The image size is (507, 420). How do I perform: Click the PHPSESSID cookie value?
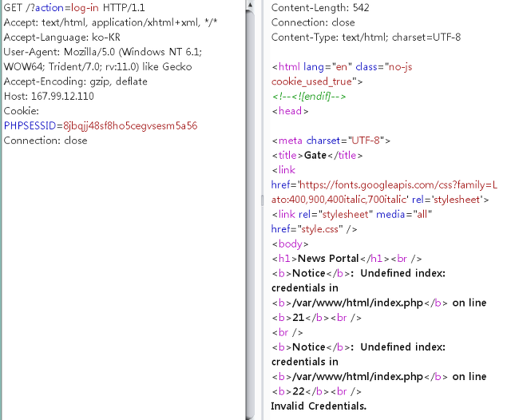click(x=130, y=125)
